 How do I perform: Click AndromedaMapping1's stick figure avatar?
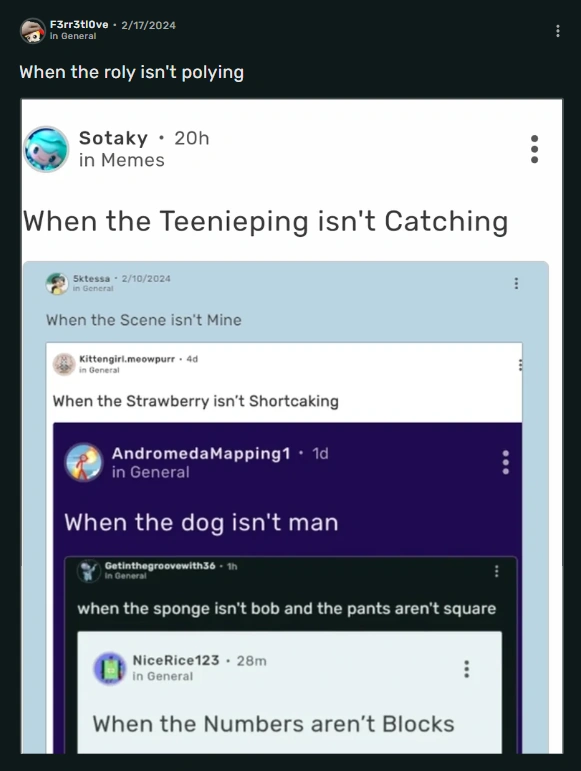tap(84, 462)
